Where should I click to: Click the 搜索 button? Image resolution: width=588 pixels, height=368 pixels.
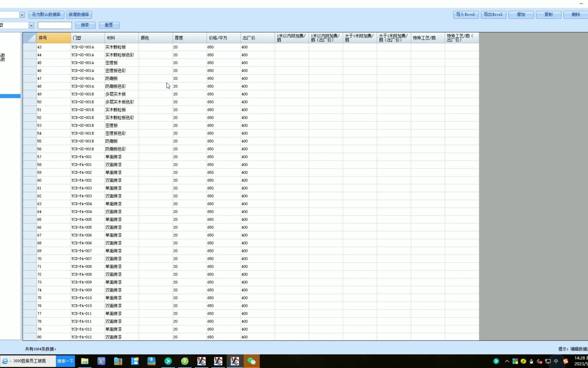pos(85,25)
